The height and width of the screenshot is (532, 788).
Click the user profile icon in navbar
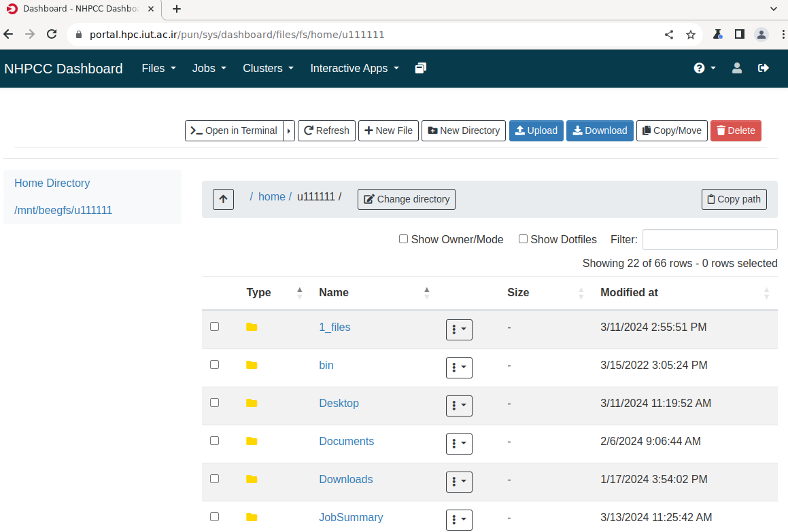tap(737, 69)
